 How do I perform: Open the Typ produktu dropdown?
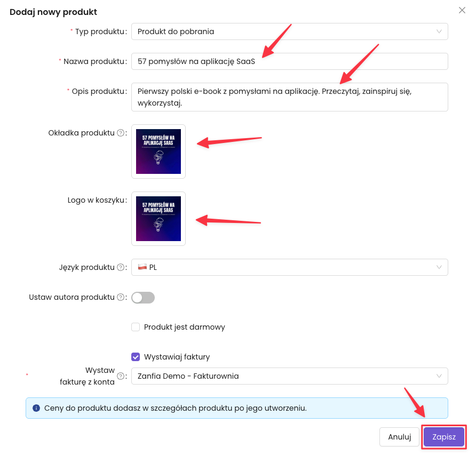point(289,31)
